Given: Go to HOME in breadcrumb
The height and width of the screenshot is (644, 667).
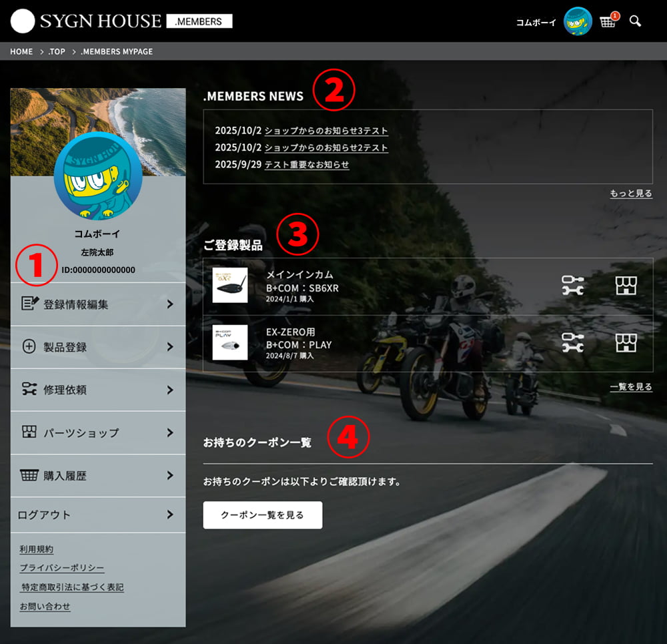Looking at the screenshot, I should pos(21,51).
